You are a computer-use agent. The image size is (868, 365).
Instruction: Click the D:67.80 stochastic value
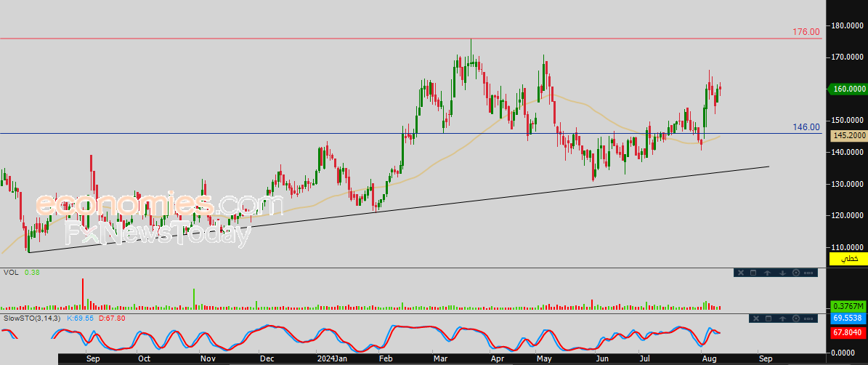[112, 318]
